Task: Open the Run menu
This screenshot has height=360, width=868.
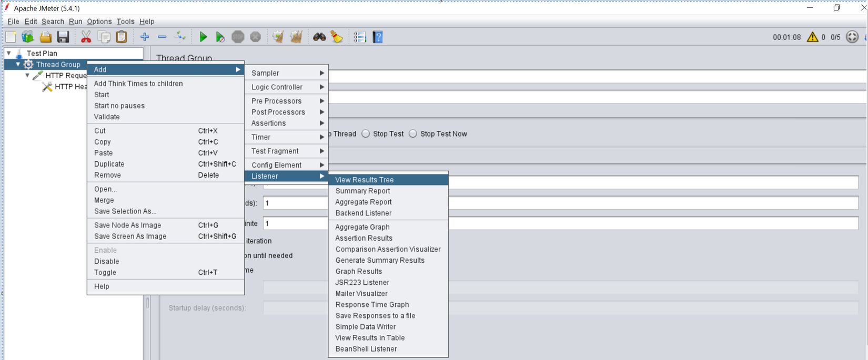Action: point(75,22)
